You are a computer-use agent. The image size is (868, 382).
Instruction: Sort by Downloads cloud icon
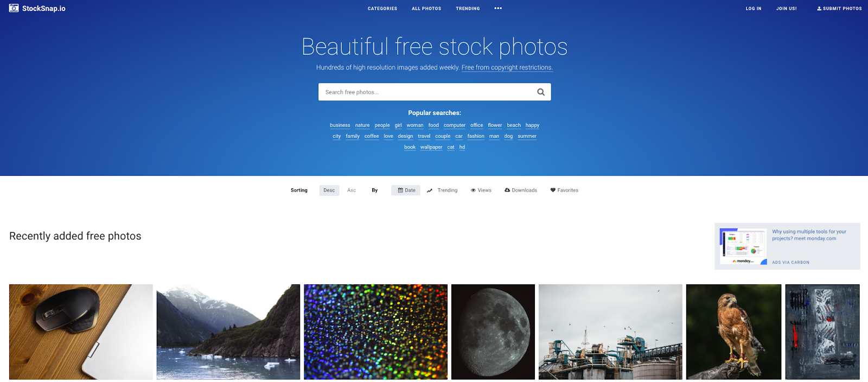click(507, 190)
